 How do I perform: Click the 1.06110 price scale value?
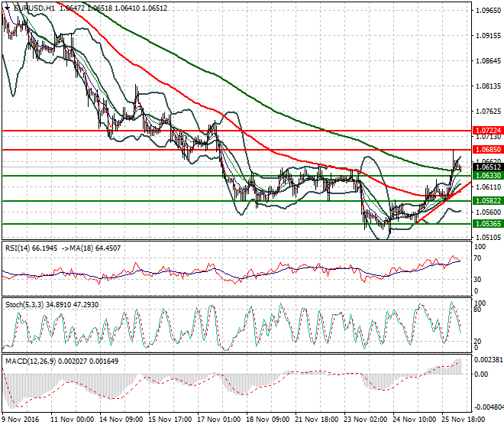click(x=488, y=187)
